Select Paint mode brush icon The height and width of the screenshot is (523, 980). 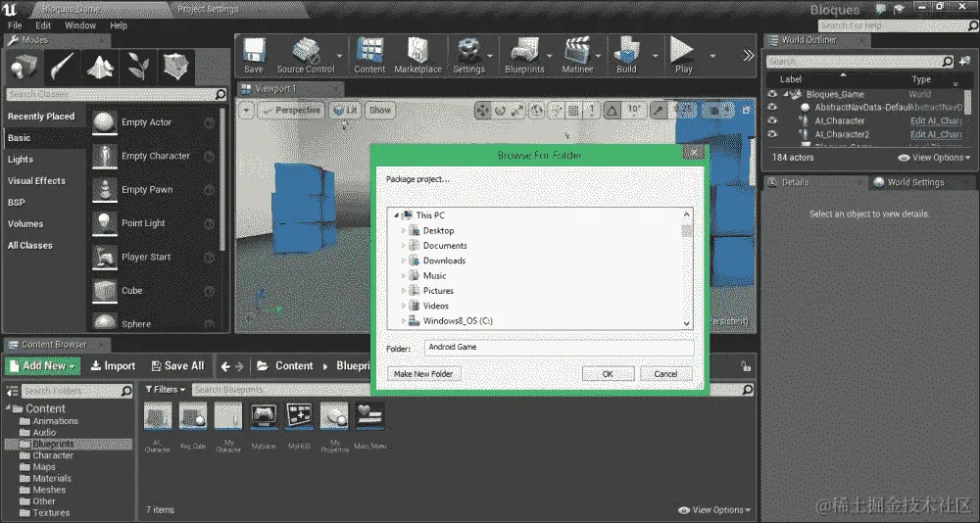point(62,67)
